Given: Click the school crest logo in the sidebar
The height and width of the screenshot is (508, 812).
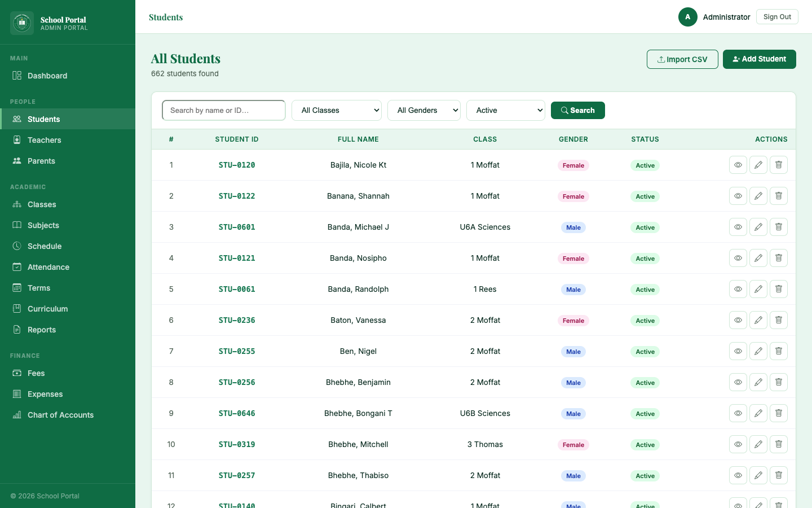Looking at the screenshot, I should pyautogui.click(x=22, y=23).
